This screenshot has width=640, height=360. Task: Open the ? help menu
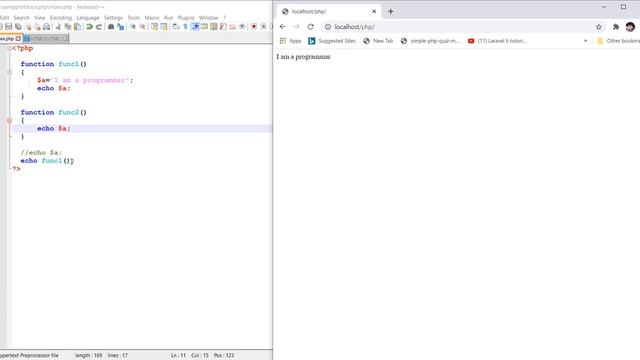click(224, 18)
